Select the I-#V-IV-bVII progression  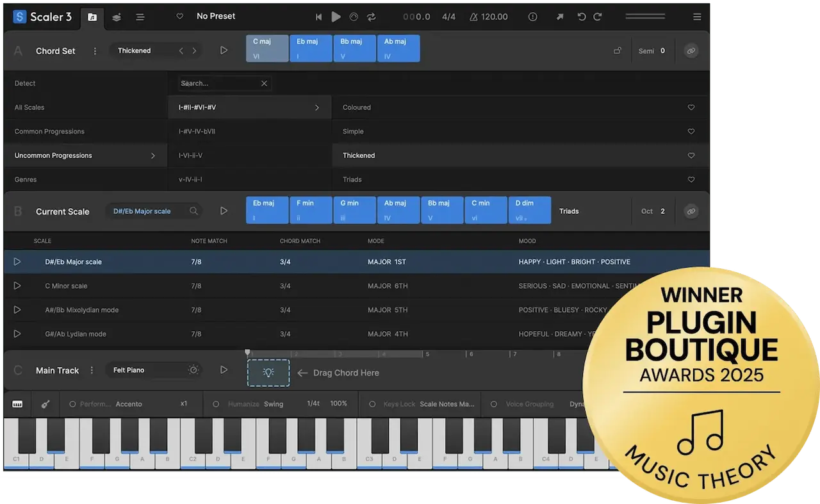click(x=250, y=131)
